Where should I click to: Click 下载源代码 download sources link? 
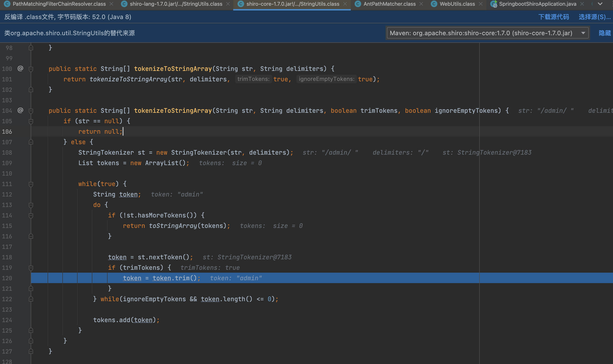click(554, 17)
